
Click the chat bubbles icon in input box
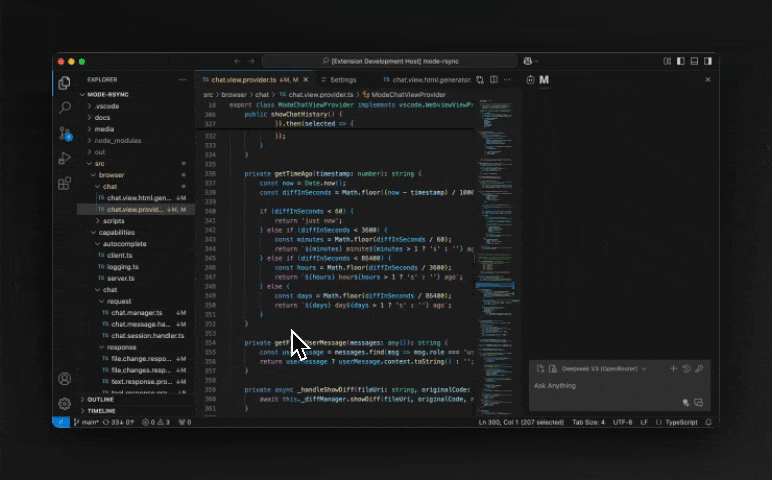tap(699, 403)
